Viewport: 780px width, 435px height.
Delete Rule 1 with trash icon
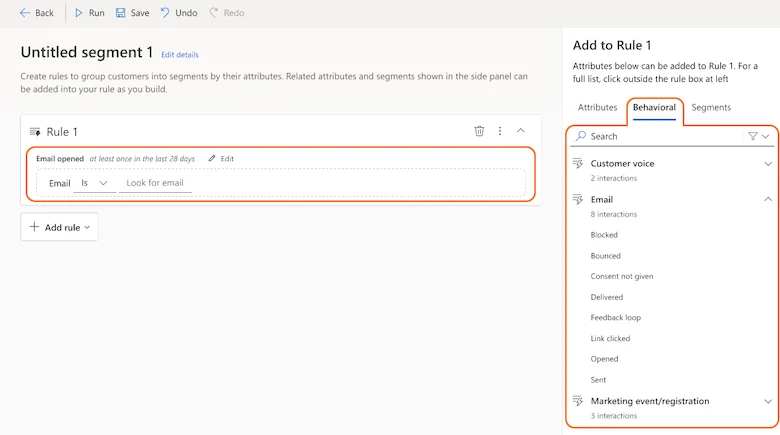click(x=479, y=131)
